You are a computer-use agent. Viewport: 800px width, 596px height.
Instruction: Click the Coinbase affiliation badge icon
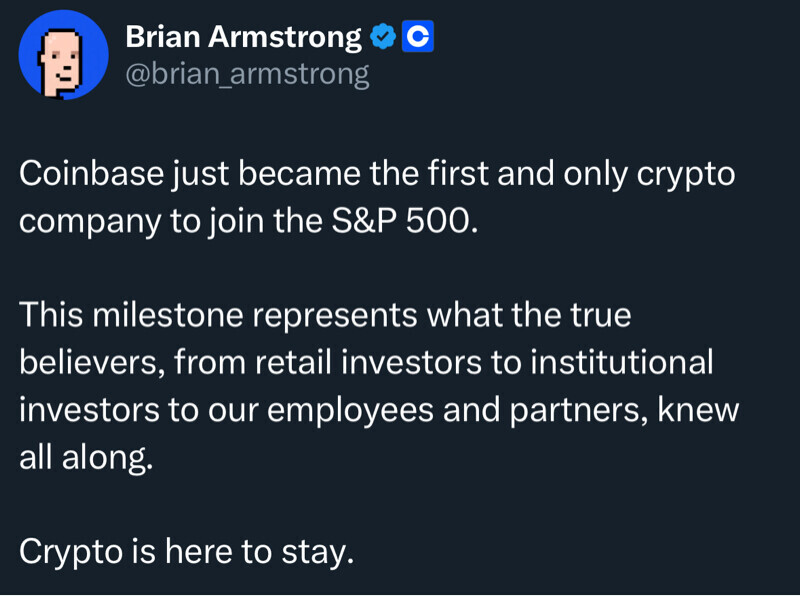click(417, 38)
